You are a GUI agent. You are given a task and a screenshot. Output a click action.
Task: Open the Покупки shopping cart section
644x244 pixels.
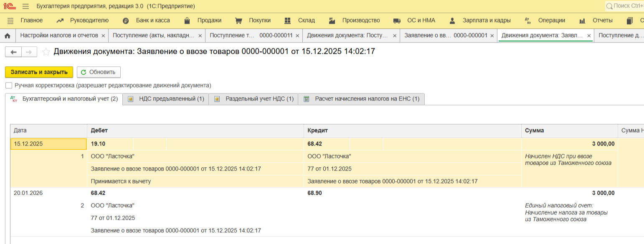click(253, 20)
